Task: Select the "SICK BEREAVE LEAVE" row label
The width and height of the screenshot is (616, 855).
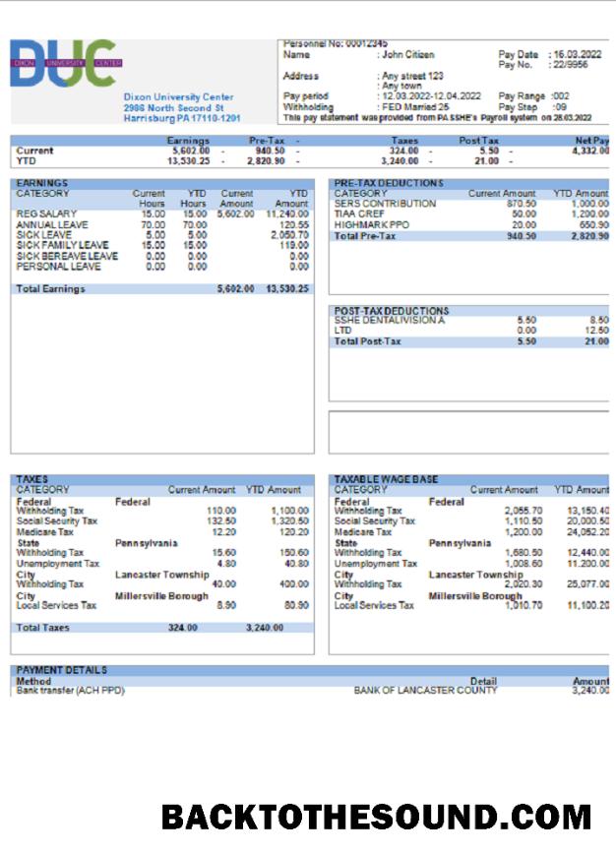Action: pyautogui.click(x=67, y=256)
